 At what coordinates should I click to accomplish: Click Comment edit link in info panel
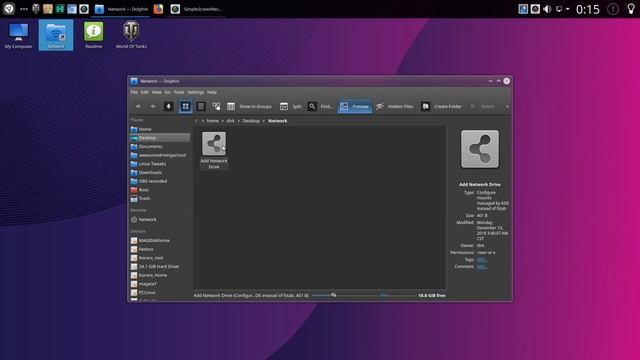pyautogui.click(x=482, y=267)
